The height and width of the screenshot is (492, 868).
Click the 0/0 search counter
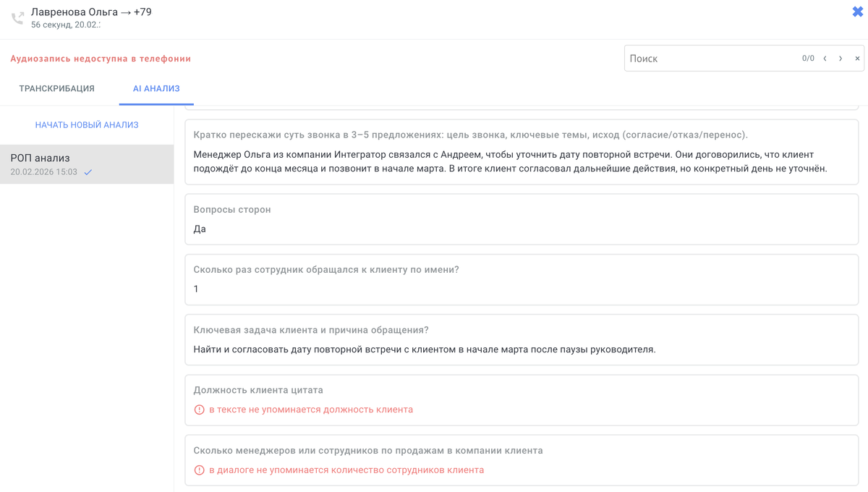click(x=807, y=59)
